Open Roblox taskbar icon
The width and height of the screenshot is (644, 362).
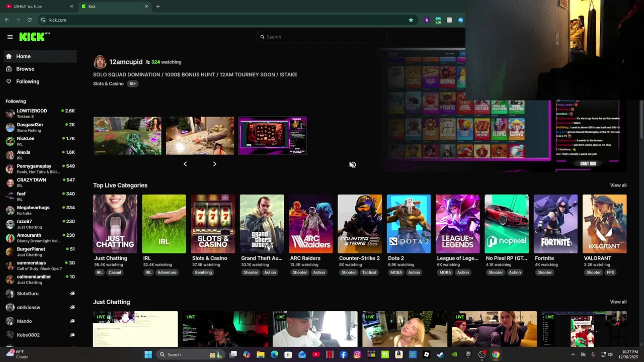[x=427, y=354]
